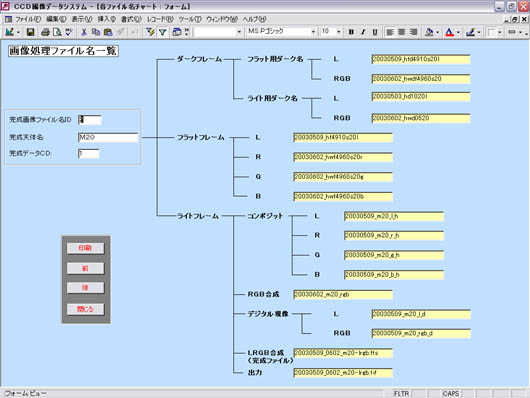This screenshot has height=398, width=530.
Task: Click the 完成天体名 field showing M20
Action: 108,137
